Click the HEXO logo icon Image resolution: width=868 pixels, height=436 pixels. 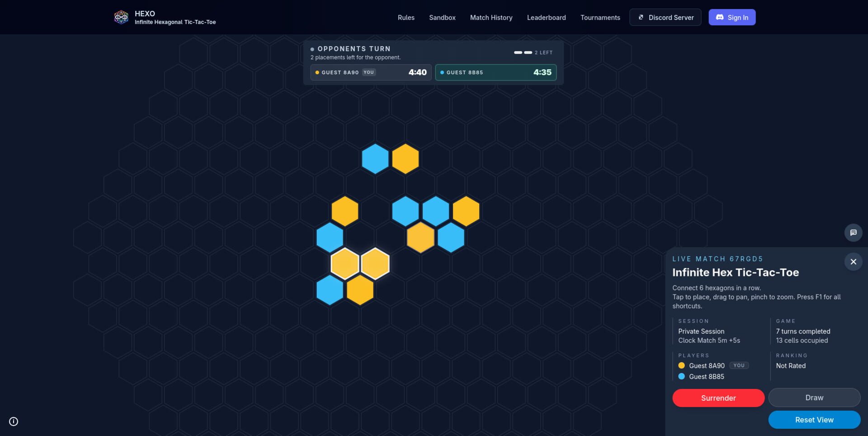(121, 17)
